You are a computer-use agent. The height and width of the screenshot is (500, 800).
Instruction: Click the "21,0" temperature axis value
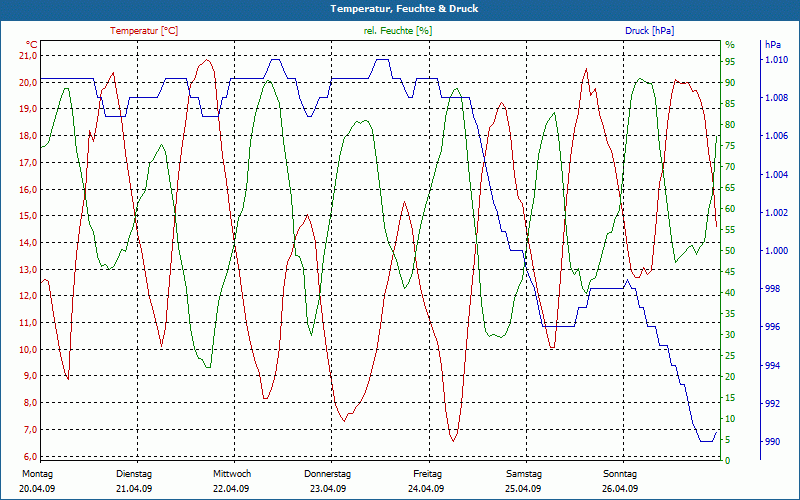point(29,56)
